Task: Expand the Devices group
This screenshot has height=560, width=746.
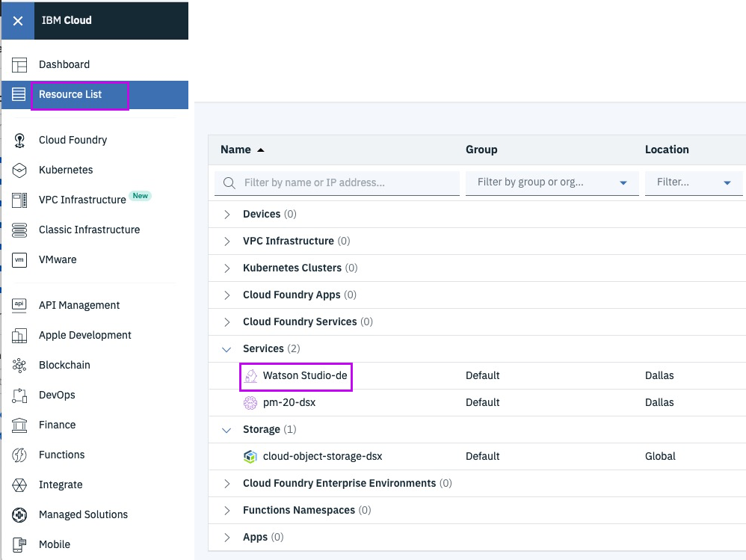Action: 227,215
